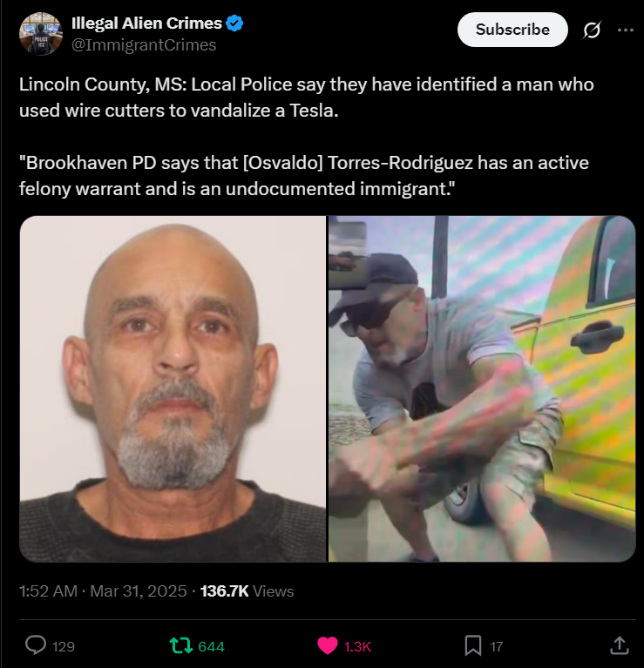Click the green repost icon

tap(182, 645)
